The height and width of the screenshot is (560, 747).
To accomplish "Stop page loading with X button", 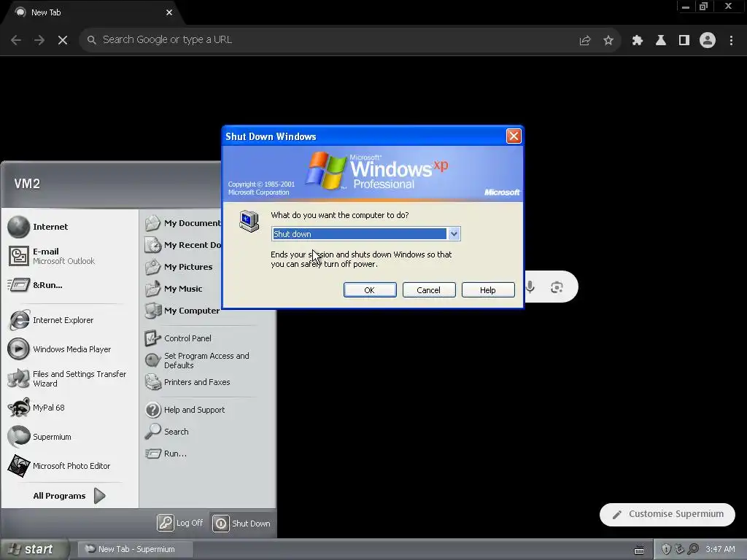I will tap(63, 40).
